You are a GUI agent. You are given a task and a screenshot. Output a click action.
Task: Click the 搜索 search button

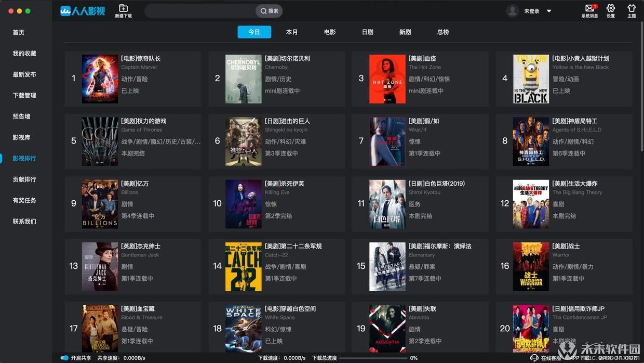(x=269, y=11)
